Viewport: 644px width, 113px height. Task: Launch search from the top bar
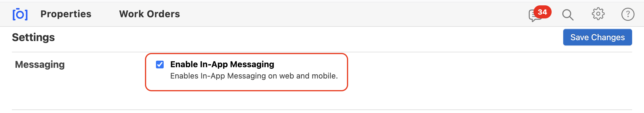(x=568, y=15)
